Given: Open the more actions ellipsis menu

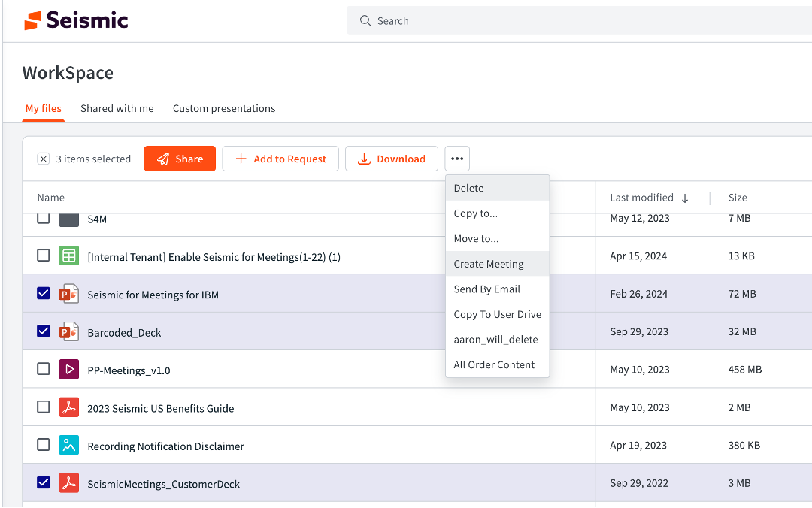Looking at the screenshot, I should coord(457,159).
